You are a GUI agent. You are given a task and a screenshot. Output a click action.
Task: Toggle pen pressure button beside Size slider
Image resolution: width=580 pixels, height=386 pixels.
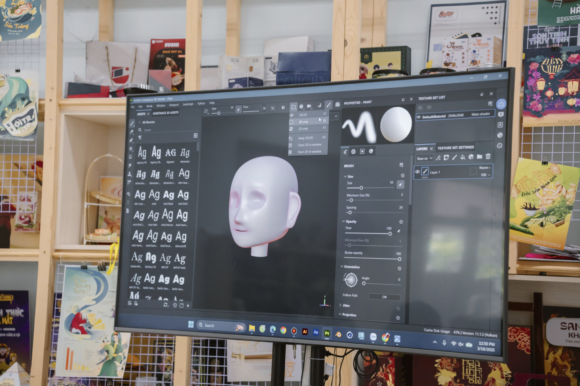pyautogui.click(x=400, y=184)
